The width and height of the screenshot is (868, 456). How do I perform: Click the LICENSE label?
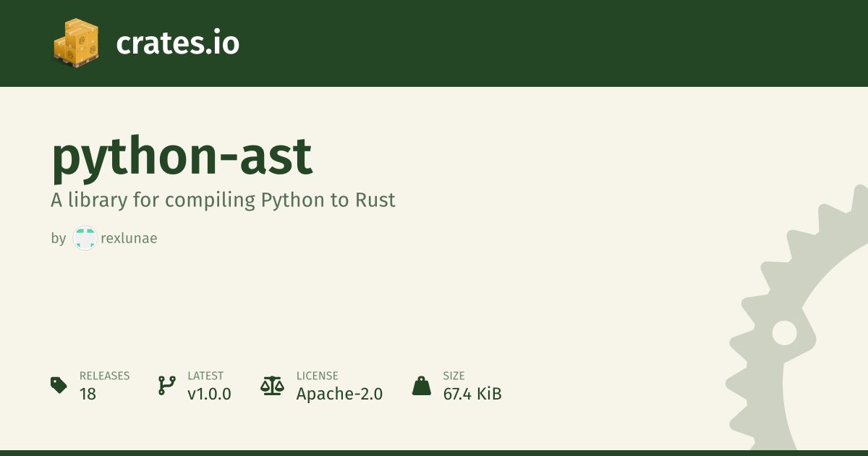(318, 376)
